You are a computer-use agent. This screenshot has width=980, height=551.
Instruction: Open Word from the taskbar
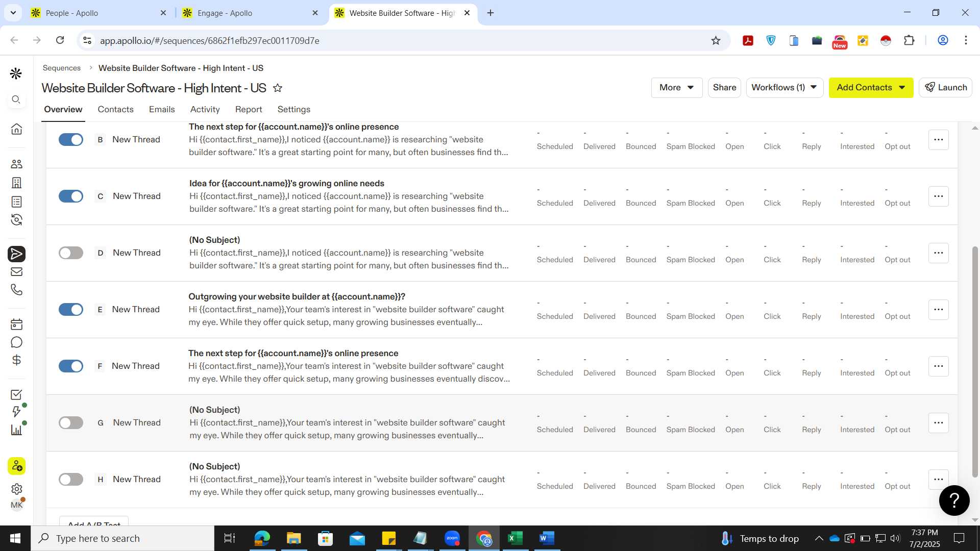pyautogui.click(x=547, y=538)
